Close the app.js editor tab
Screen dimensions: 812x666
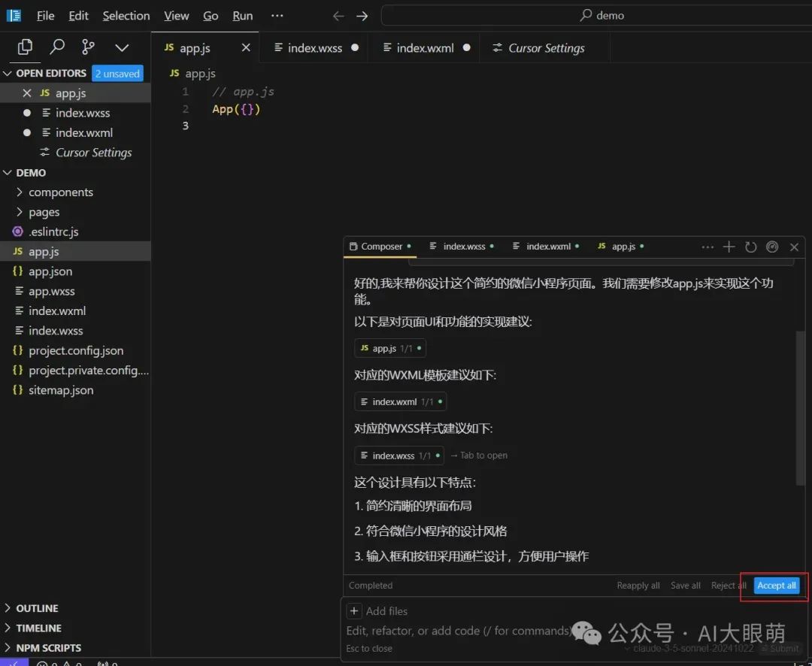246,47
